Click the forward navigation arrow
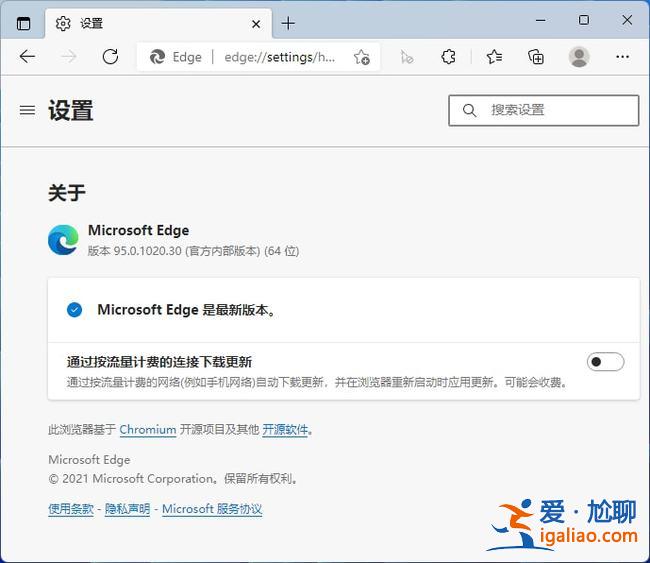Screen dimensions: 650x563 point(69,56)
